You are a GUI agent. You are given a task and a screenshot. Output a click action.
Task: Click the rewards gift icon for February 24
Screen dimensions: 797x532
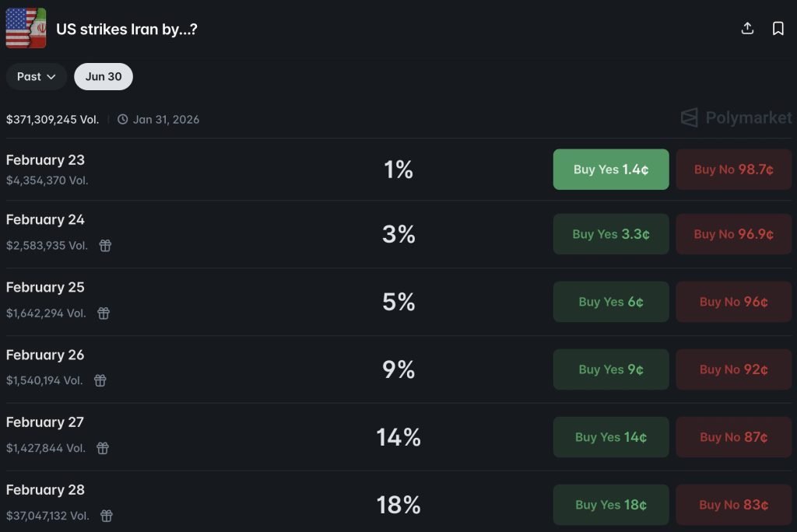tap(105, 246)
